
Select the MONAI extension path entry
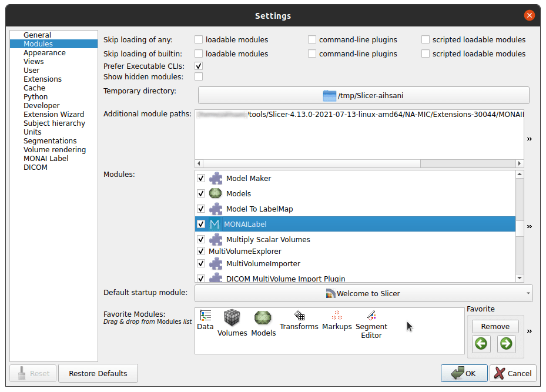point(359,115)
